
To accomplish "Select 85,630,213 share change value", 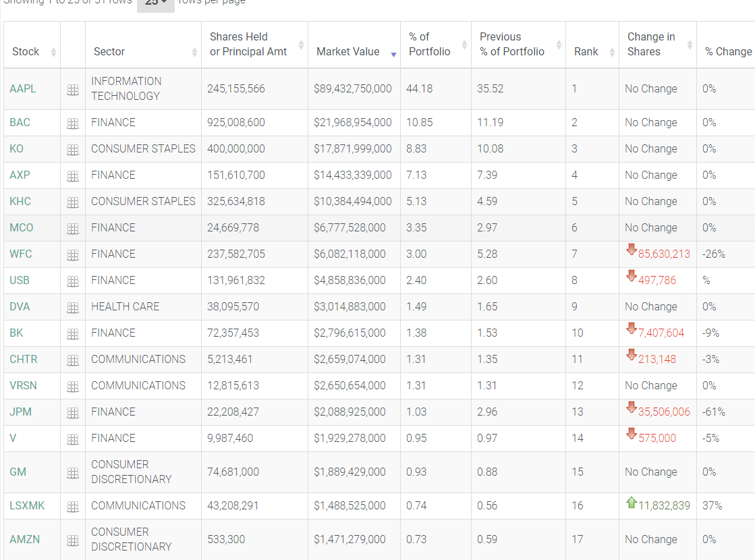I will coord(664,254).
